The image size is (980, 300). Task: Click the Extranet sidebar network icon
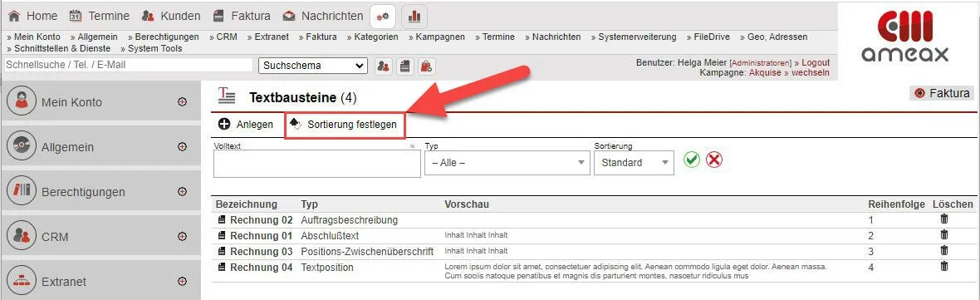coord(22,281)
